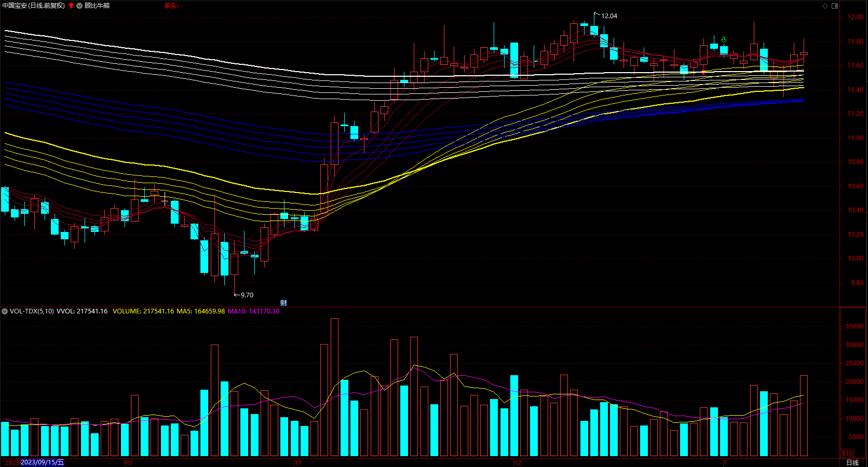Viewport: 868px width, 467px height.
Task: Click the X10 scale button
Action: (847, 453)
